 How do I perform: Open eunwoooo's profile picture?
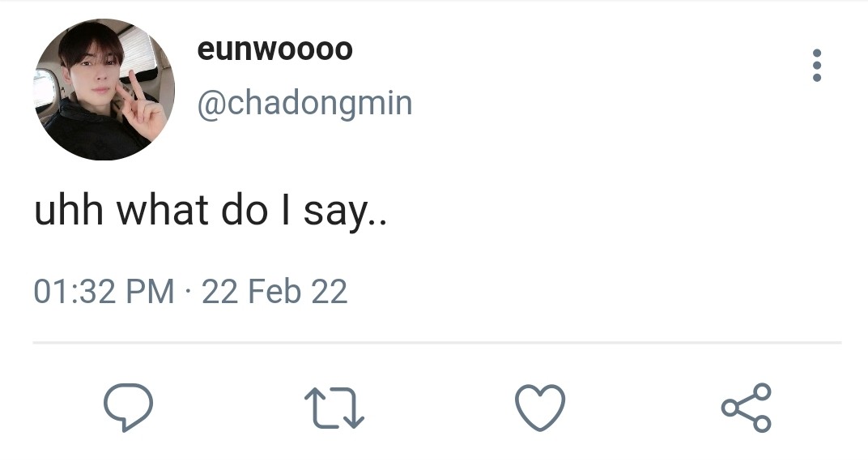(104, 89)
